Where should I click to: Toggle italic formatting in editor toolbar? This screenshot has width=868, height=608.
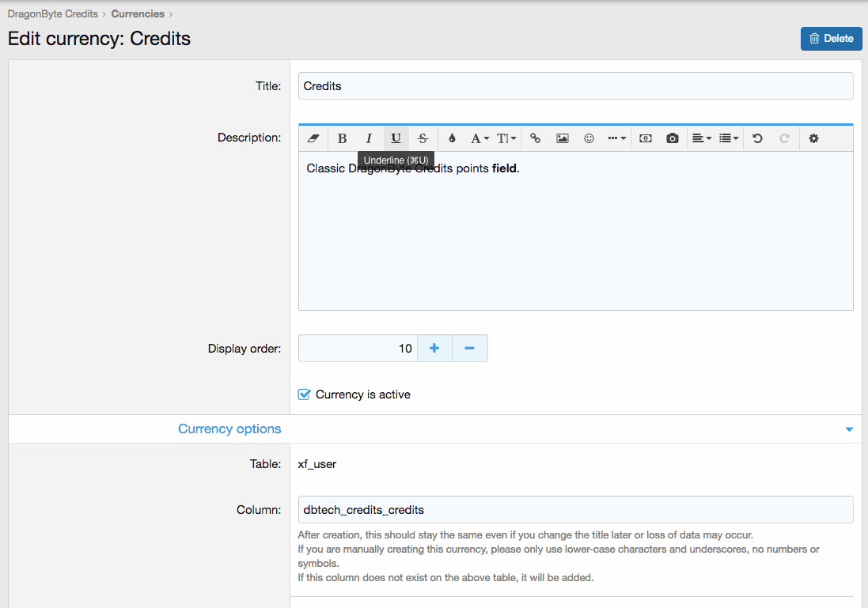coord(369,138)
